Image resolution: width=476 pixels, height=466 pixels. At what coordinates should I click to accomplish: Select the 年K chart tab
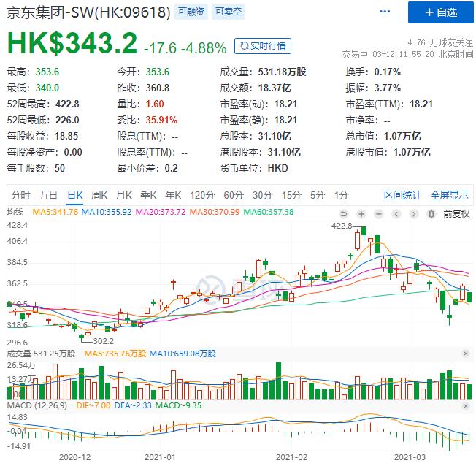[x=173, y=195]
